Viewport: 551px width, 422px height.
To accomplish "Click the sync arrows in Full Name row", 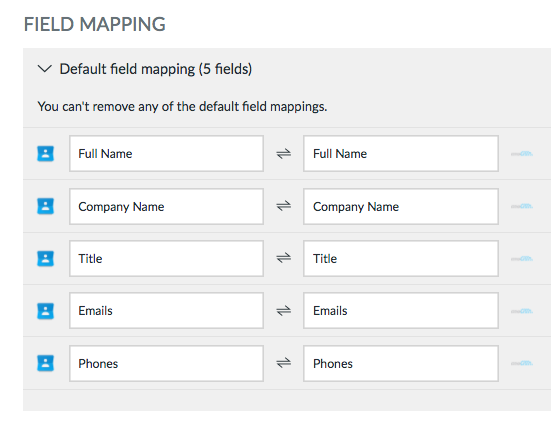I will [284, 154].
